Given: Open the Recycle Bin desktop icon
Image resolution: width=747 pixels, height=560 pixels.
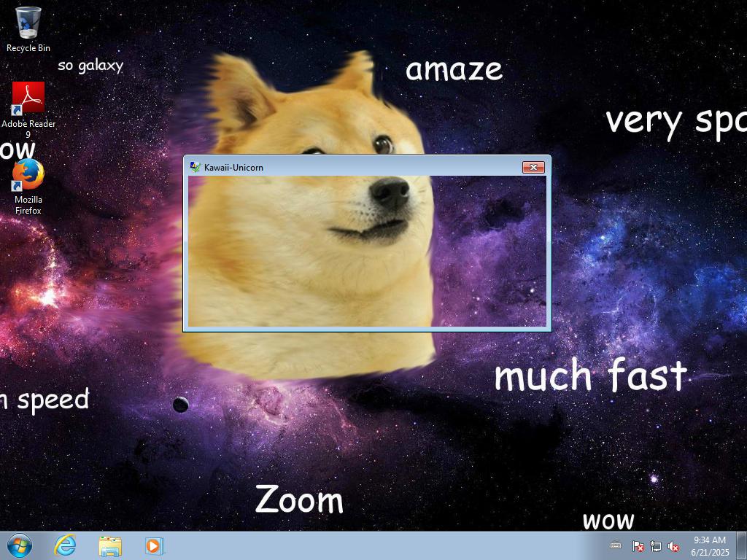Looking at the screenshot, I should click(28, 28).
